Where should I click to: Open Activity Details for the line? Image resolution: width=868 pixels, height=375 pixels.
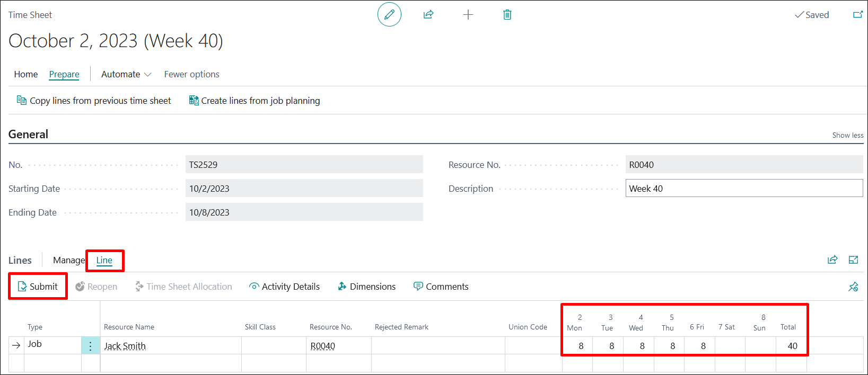point(284,287)
